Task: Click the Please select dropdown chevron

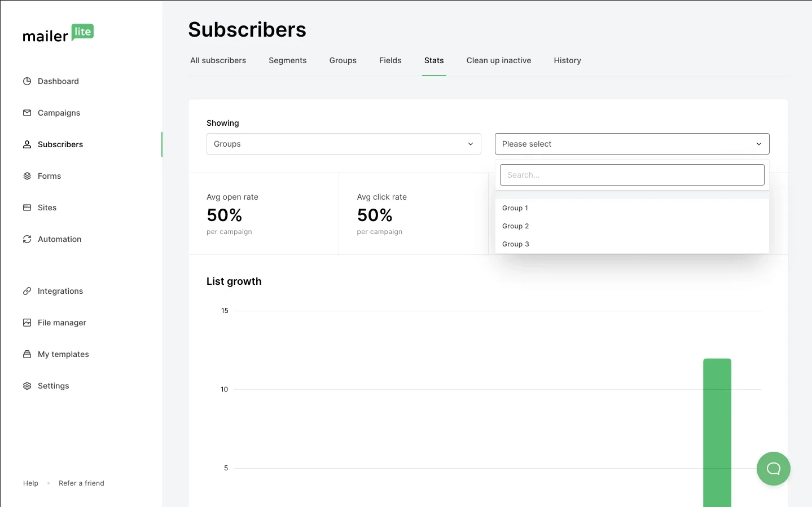Action: [759, 144]
